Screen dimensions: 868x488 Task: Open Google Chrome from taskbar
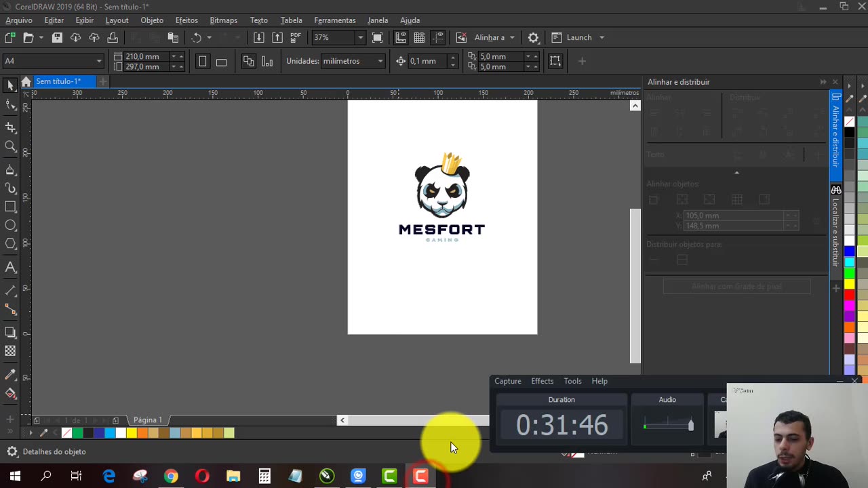coord(171,476)
